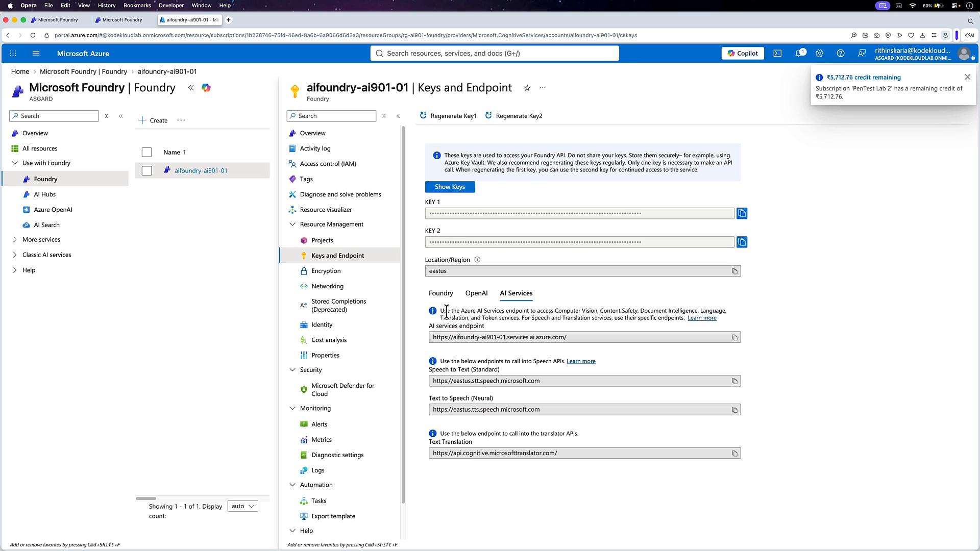980x551 pixels.
Task: Collapse the Monitoring section
Action: (x=292, y=409)
